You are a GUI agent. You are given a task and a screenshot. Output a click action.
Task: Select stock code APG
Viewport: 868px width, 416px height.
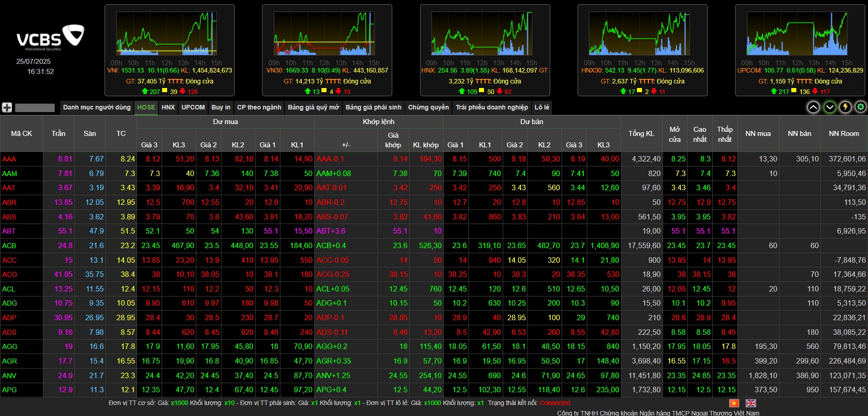10,390
